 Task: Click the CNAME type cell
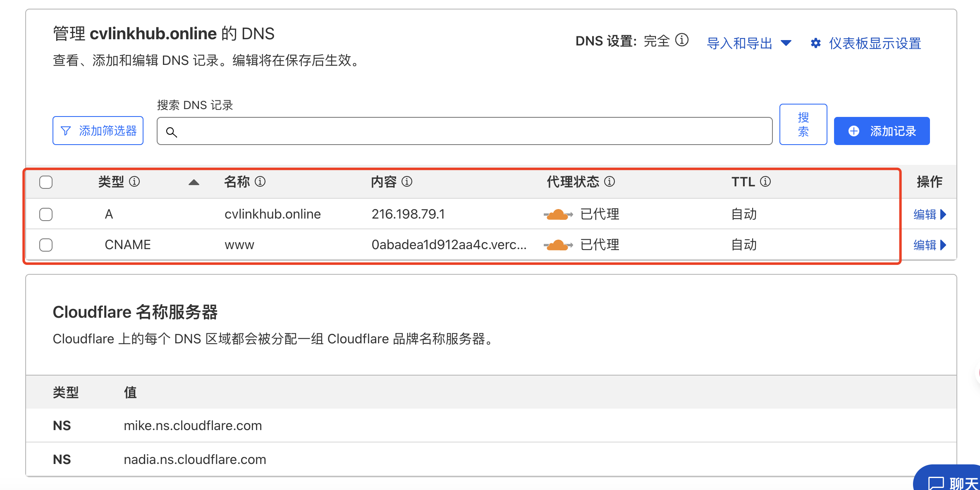[x=127, y=245]
